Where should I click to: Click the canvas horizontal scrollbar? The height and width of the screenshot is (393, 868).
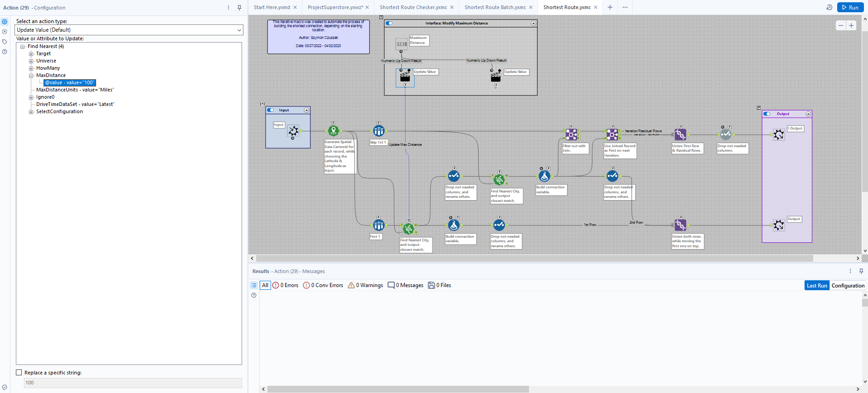click(534, 258)
